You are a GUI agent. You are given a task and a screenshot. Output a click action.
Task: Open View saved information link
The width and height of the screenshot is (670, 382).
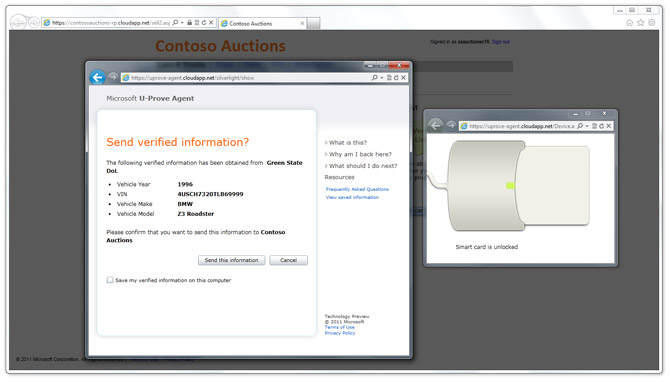coord(352,197)
